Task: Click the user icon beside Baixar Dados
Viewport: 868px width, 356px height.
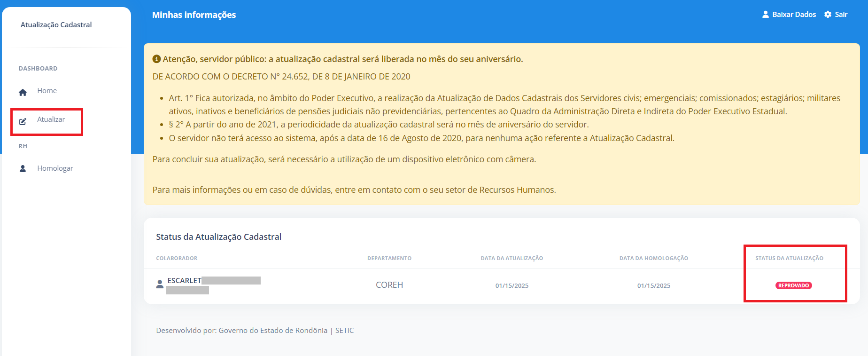Action: [766, 15]
